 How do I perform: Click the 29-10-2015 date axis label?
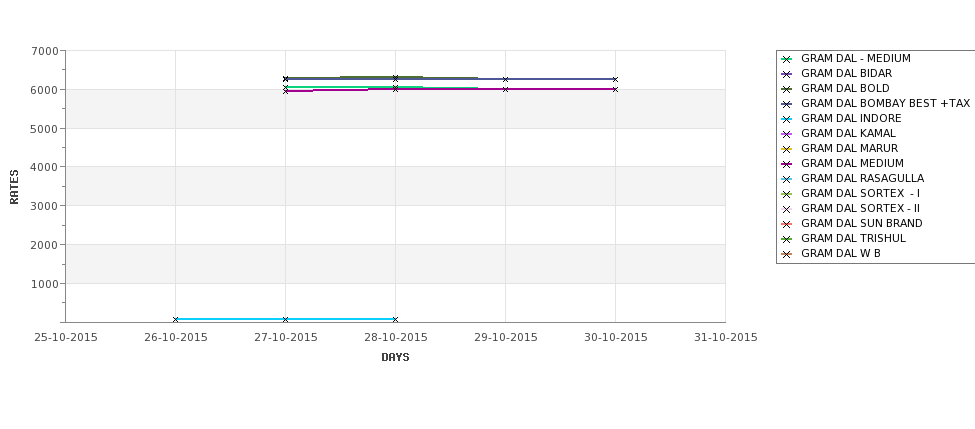coord(505,337)
